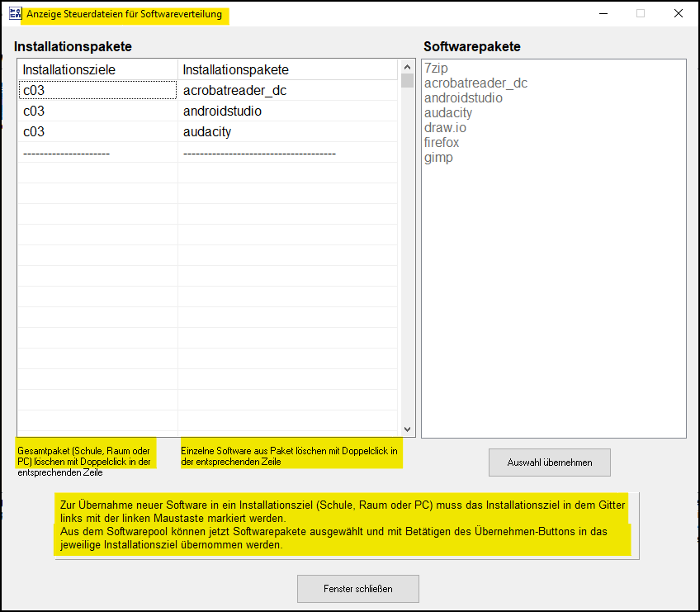700x612 pixels.
Task: Select the c03 cell in the acrobatreader_dc row
Action: [97, 90]
